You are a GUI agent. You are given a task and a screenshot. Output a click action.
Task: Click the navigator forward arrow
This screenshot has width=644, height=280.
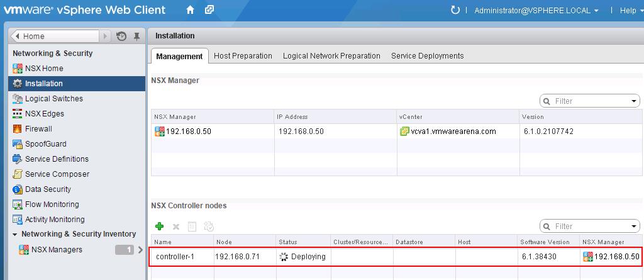coord(105,36)
